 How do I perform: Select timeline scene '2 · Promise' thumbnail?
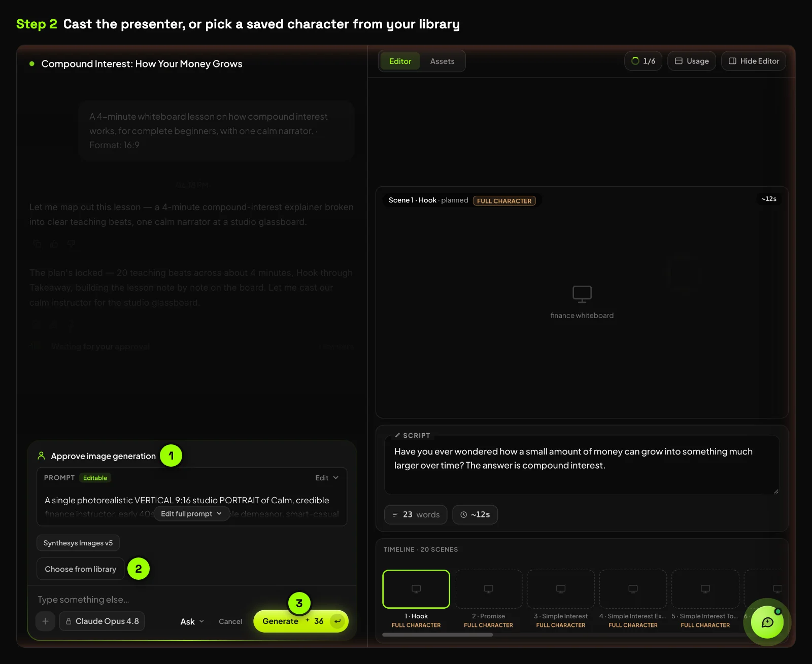pyautogui.click(x=489, y=589)
